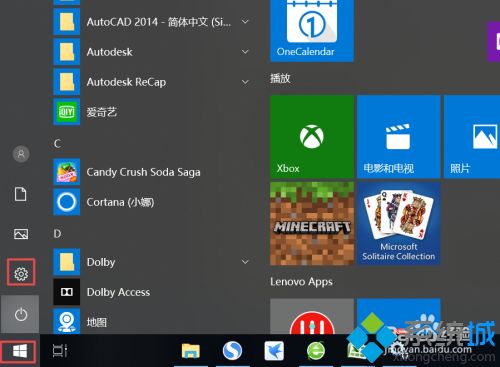Open the Settings gear in Start sidebar

point(21,274)
